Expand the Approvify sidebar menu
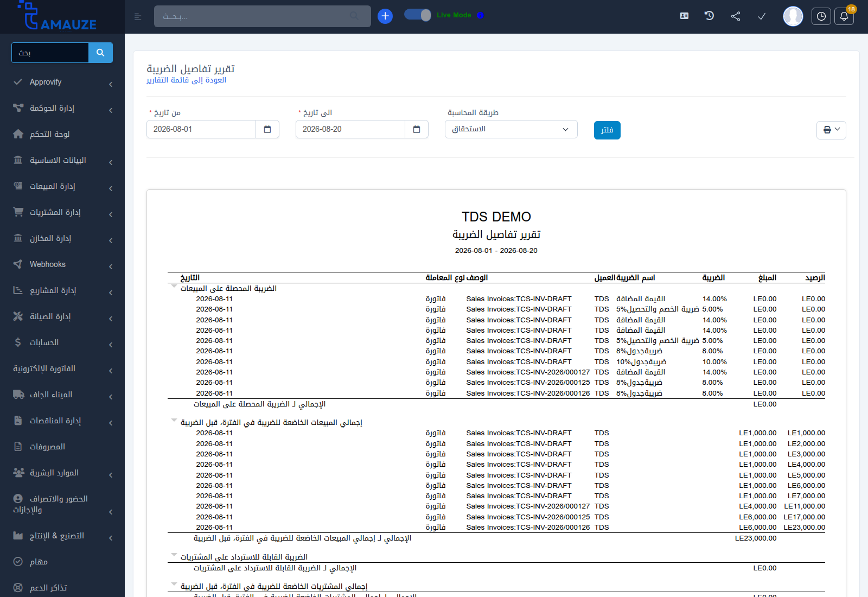The height and width of the screenshot is (597, 868). click(x=62, y=82)
